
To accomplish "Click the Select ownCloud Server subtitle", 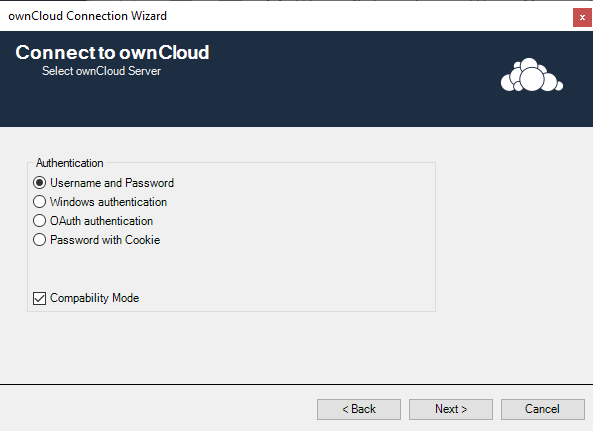I will [x=101, y=71].
